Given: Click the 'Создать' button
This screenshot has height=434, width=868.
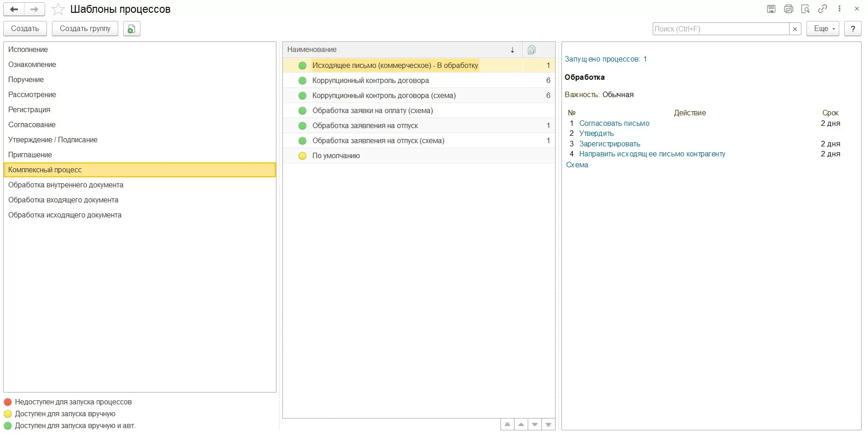Looking at the screenshot, I should pyautogui.click(x=25, y=29).
